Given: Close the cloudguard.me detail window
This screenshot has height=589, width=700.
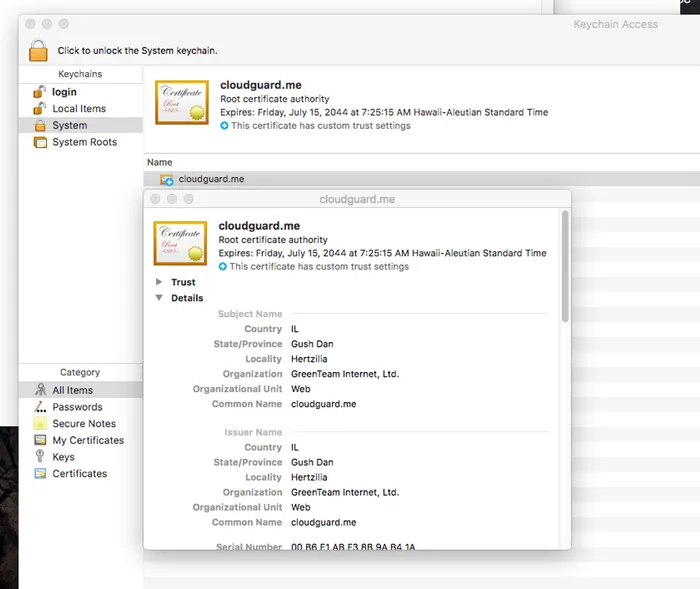Looking at the screenshot, I should tap(156, 199).
